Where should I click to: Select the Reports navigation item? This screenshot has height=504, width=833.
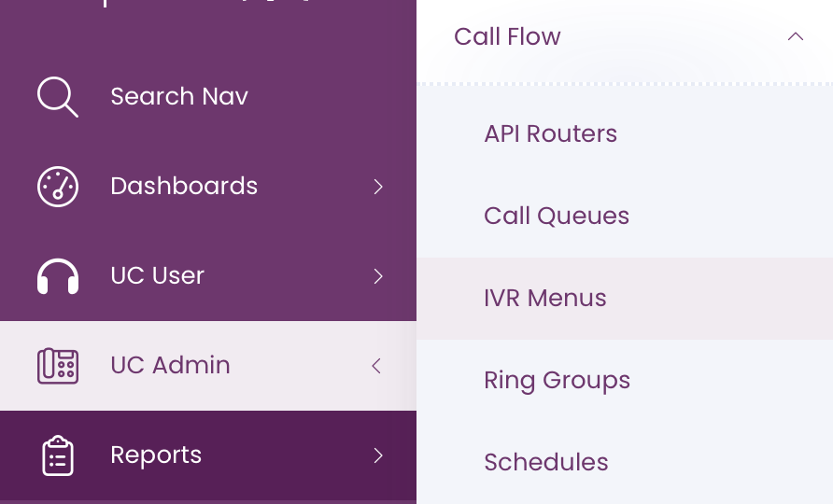click(x=208, y=455)
